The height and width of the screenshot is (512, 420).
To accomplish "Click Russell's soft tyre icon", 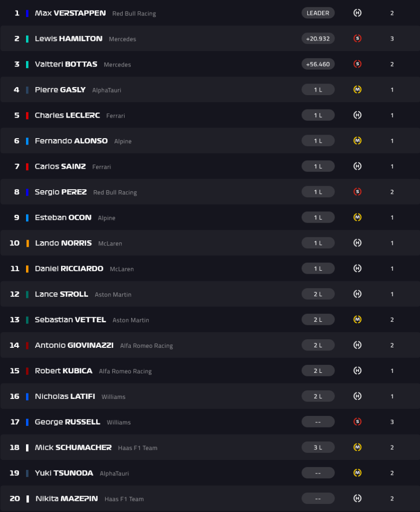I will [x=357, y=422].
